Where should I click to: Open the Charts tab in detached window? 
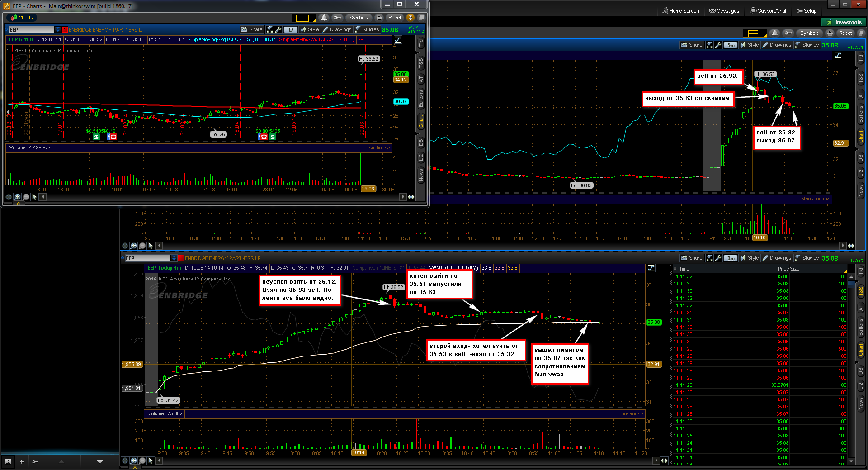22,18
